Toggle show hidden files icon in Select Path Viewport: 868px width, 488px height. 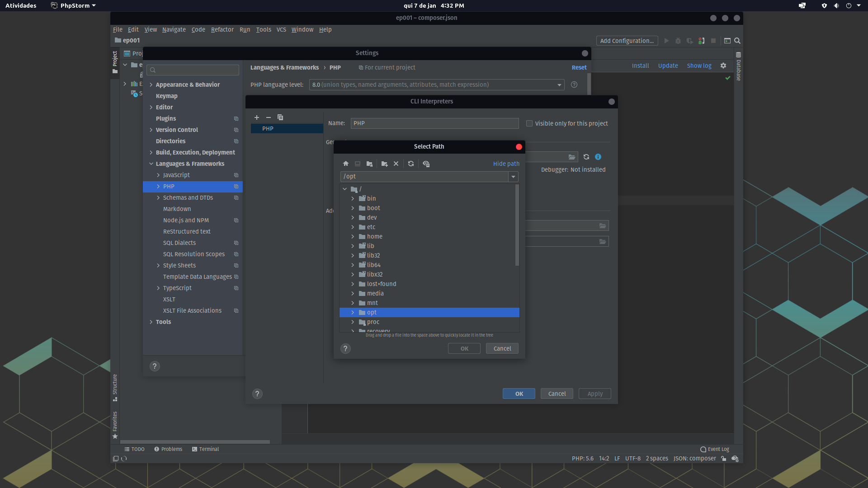pos(426,164)
